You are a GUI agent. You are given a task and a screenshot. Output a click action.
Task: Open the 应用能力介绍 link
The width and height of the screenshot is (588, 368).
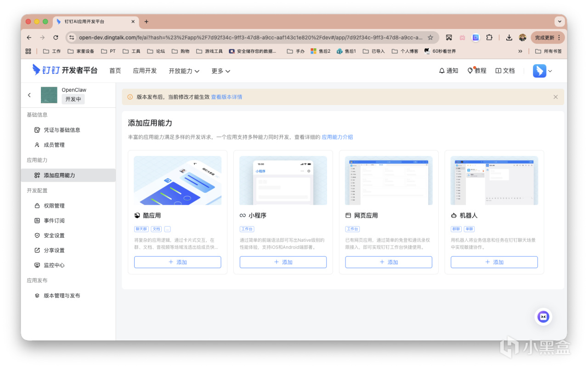[x=337, y=137]
